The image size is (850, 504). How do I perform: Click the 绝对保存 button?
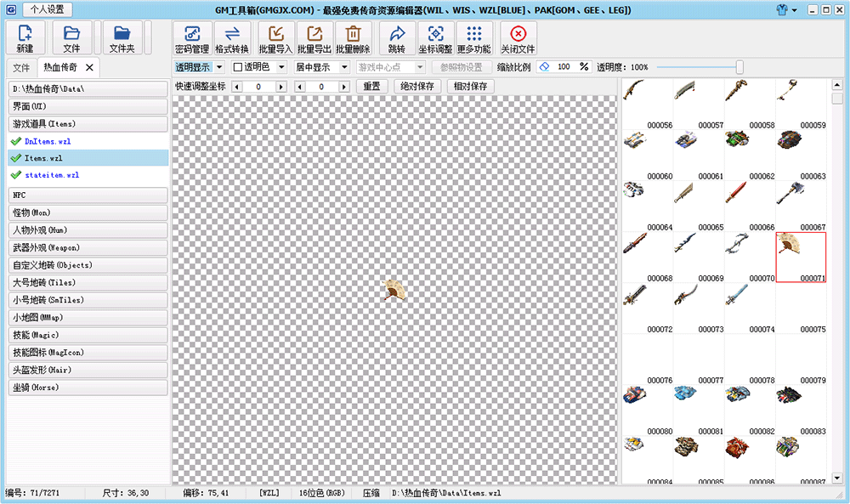[x=416, y=87]
